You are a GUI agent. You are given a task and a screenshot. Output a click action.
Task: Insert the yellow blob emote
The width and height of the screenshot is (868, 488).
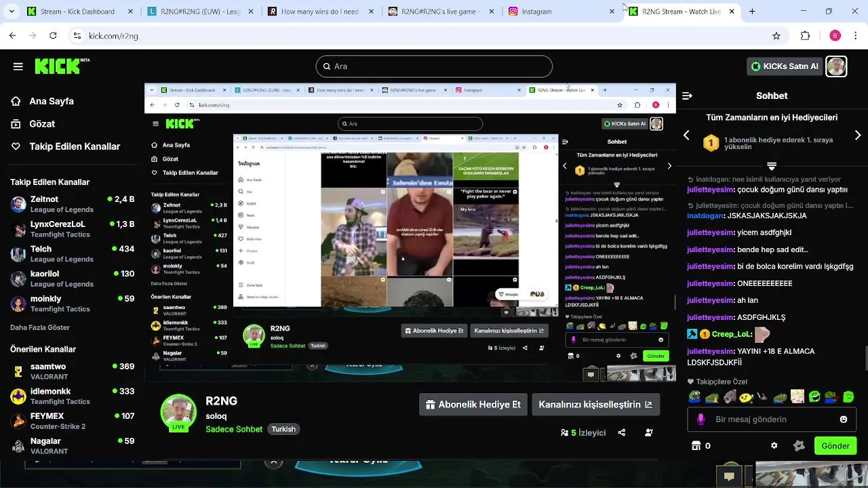click(745, 396)
